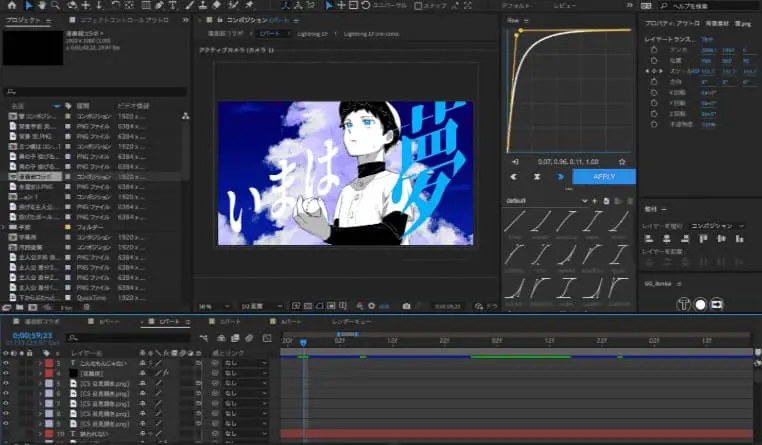This screenshot has width=762, height=445.
Task: Switch to Project panel tab
Action: 23,20
